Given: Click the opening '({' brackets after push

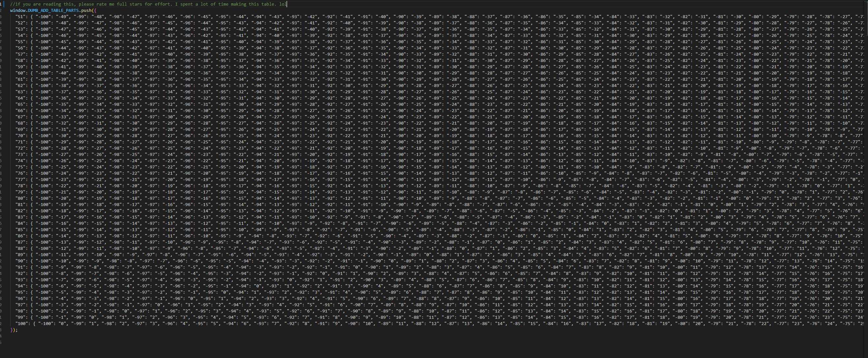Looking at the screenshot, I should [x=94, y=11].
